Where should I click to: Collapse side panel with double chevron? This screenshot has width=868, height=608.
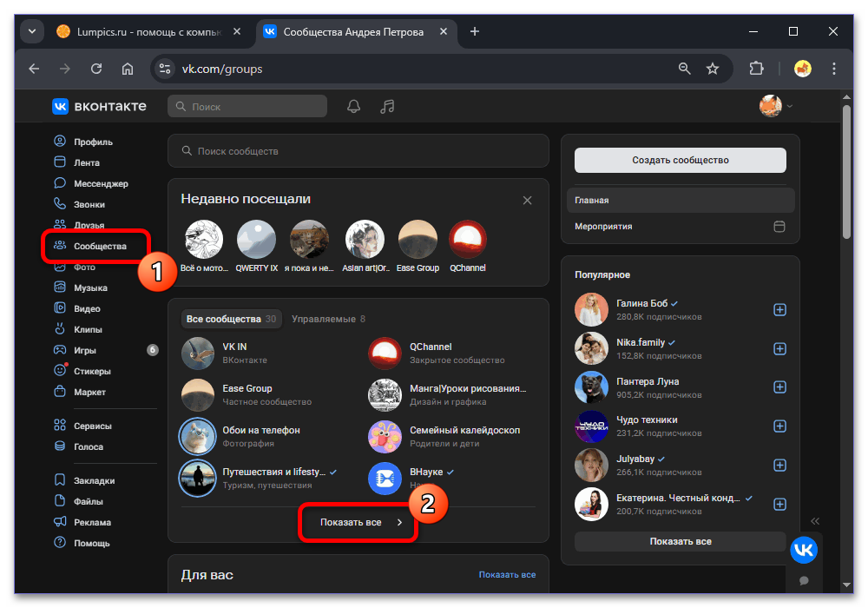point(815,521)
